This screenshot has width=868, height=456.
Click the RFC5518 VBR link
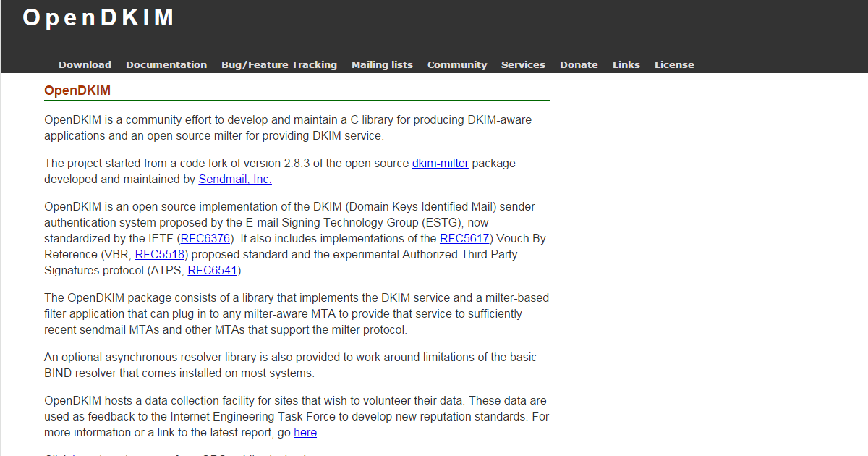(160, 255)
